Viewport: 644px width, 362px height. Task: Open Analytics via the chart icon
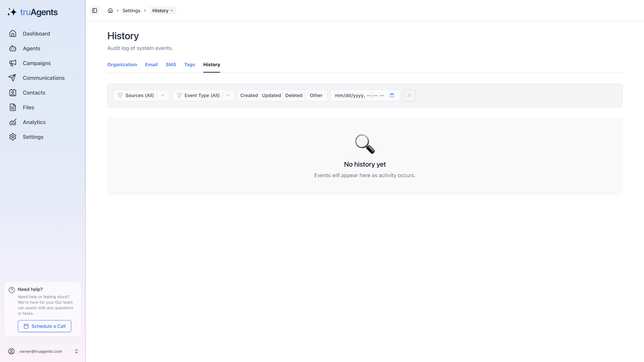34,122
